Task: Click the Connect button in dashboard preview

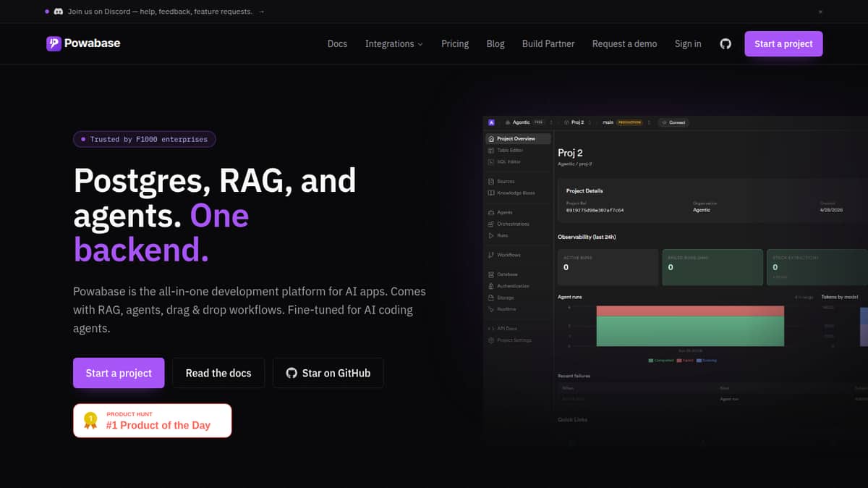Action: (673, 122)
